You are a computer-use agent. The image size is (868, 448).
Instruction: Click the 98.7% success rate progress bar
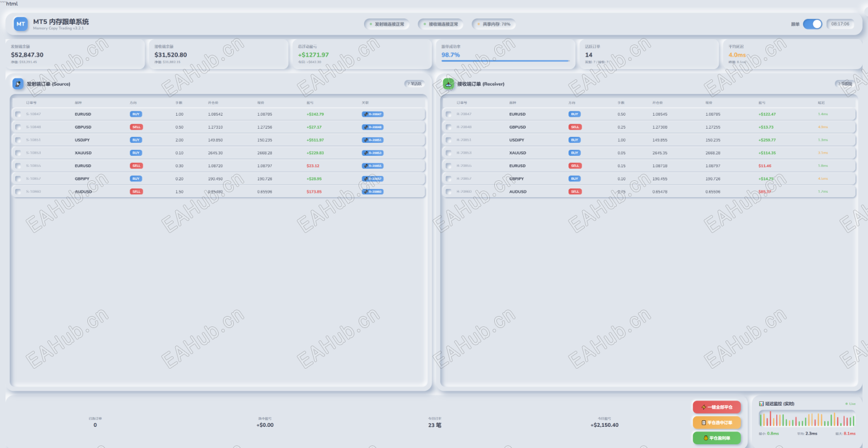point(505,61)
